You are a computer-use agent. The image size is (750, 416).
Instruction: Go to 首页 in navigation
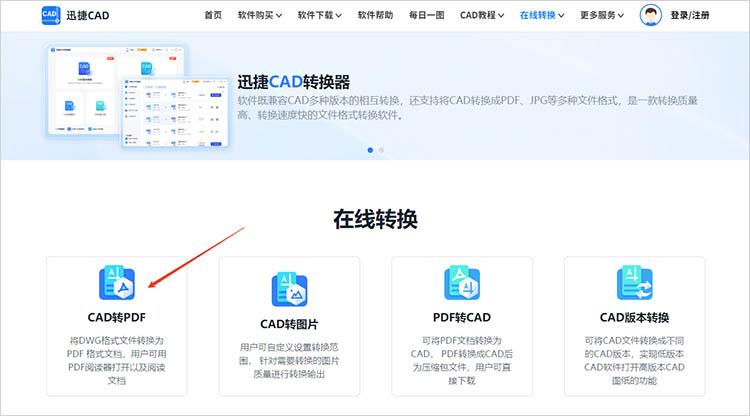point(213,15)
